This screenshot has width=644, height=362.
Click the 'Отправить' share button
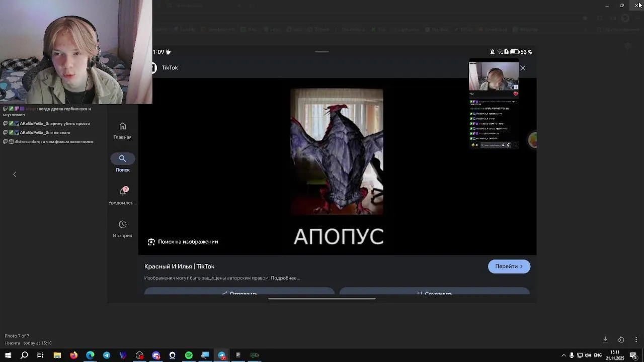click(x=239, y=292)
